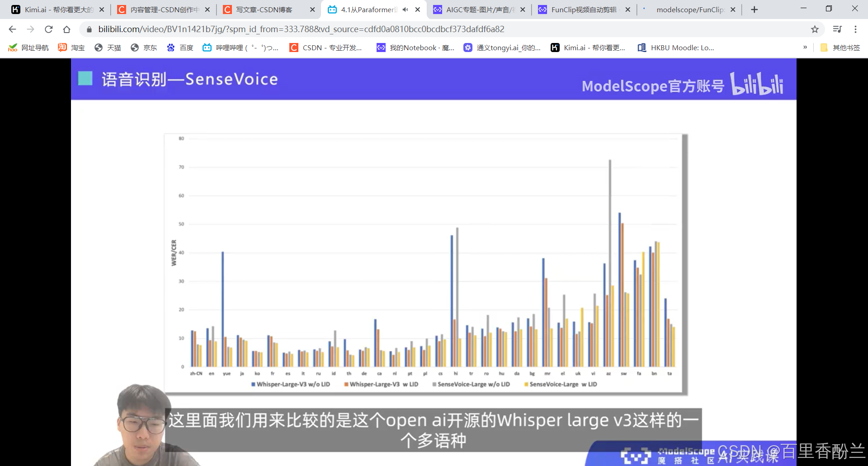Open the Chrome three-dot menu

point(855,29)
